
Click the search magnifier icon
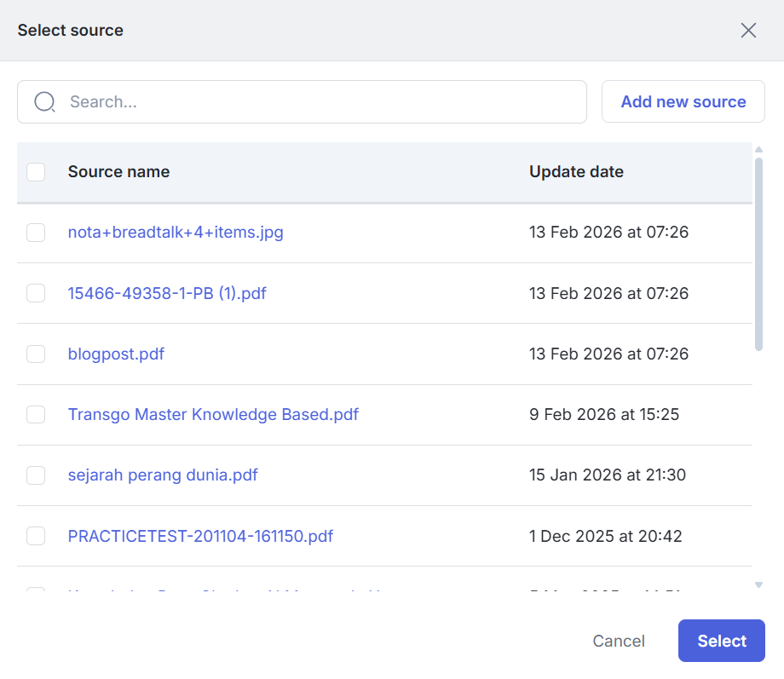[44, 102]
